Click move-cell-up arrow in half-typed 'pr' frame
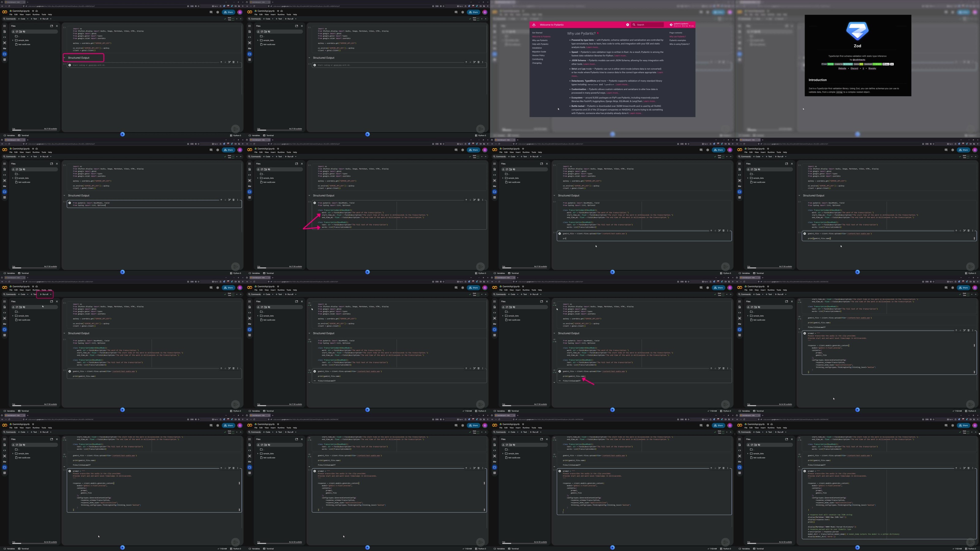The height and width of the screenshot is (551, 980). (711, 231)
